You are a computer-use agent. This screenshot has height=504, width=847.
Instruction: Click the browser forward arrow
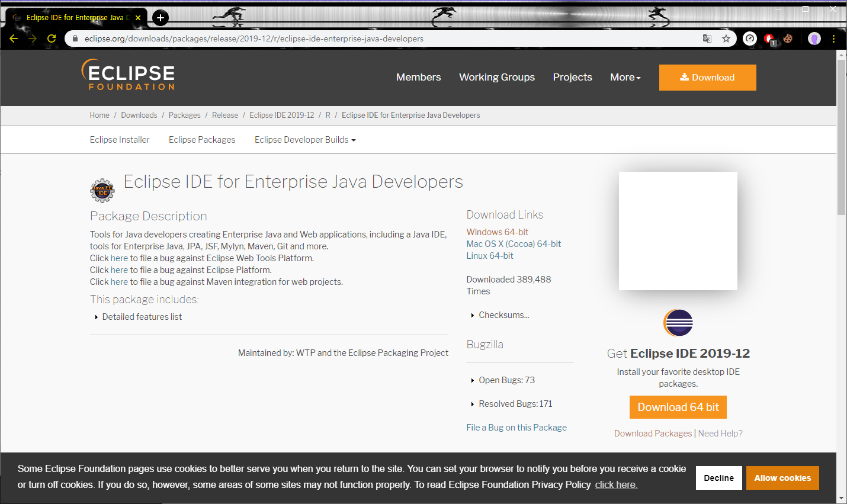point(33,38)
